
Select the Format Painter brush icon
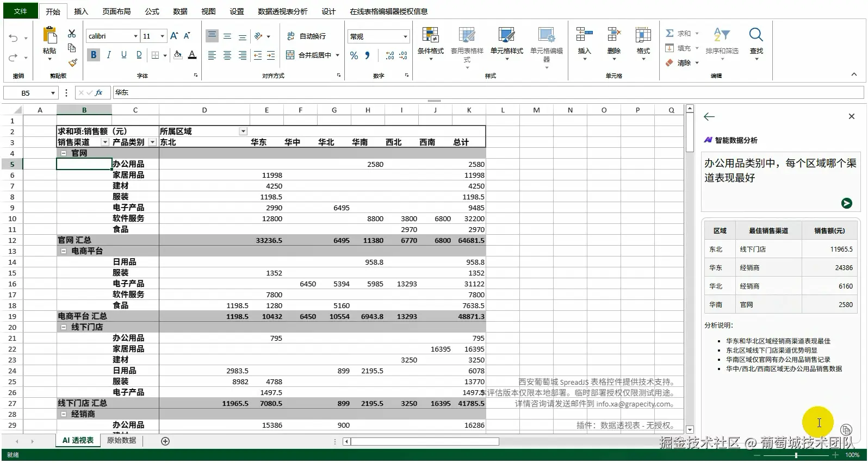click(72, 62)
